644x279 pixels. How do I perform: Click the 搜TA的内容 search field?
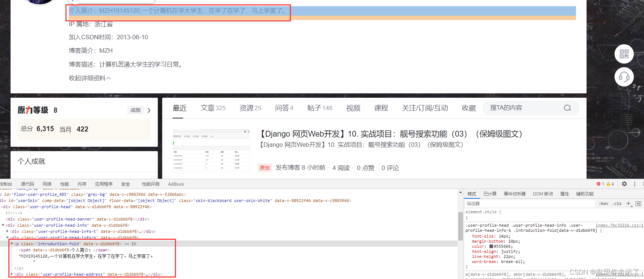point(531,108)
